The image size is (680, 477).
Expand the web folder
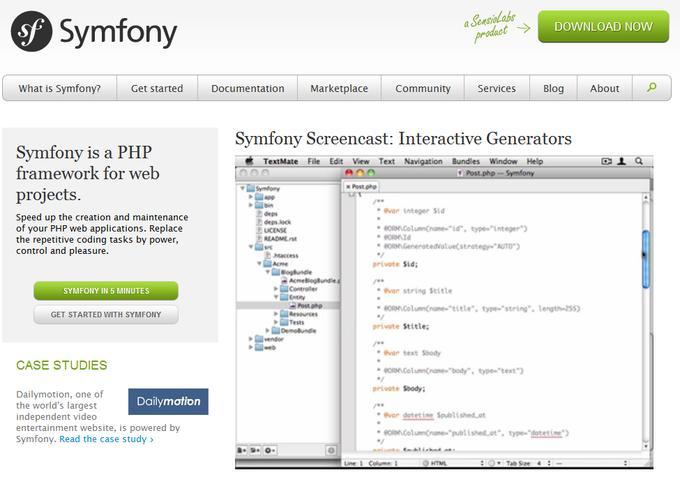251,347
